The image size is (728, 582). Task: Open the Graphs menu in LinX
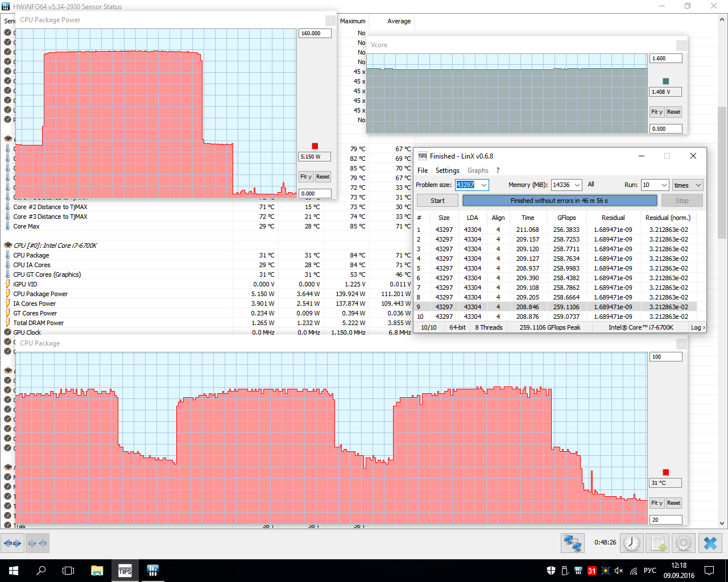[478, 171]
